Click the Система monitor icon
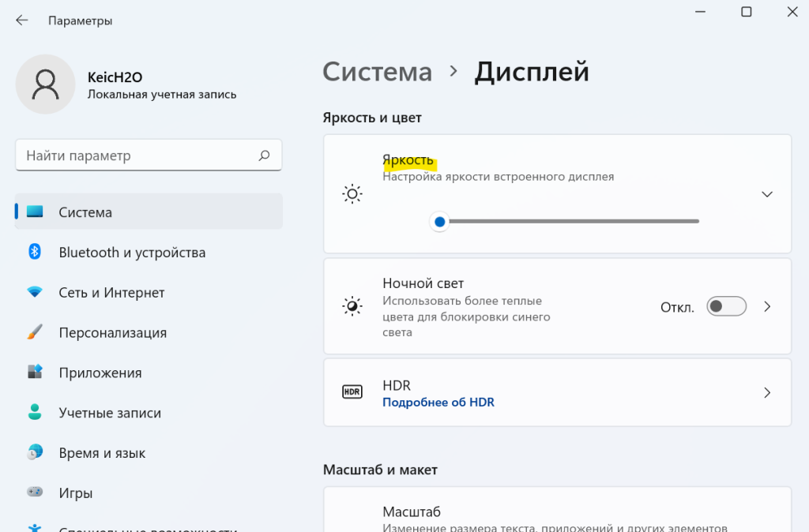809x532 pixels. [x=35, y=212]
